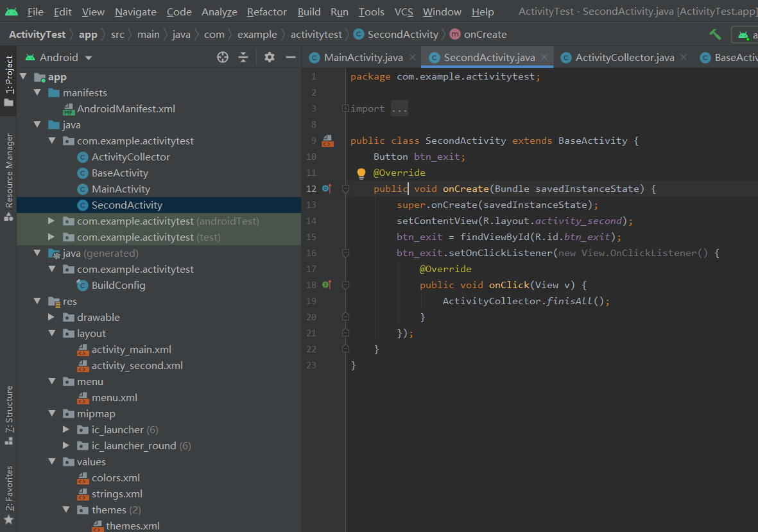Switch to ActivityCollector.java editor tab

pyautogui.click(x=624, y=58)
